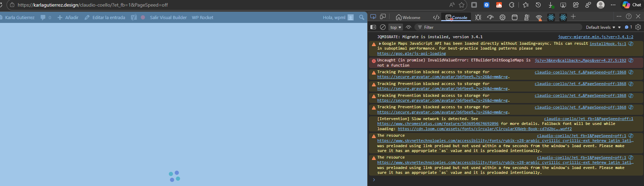Open the jquery-migrate.min.js source link
644x186 pixels.
[595, 37]
